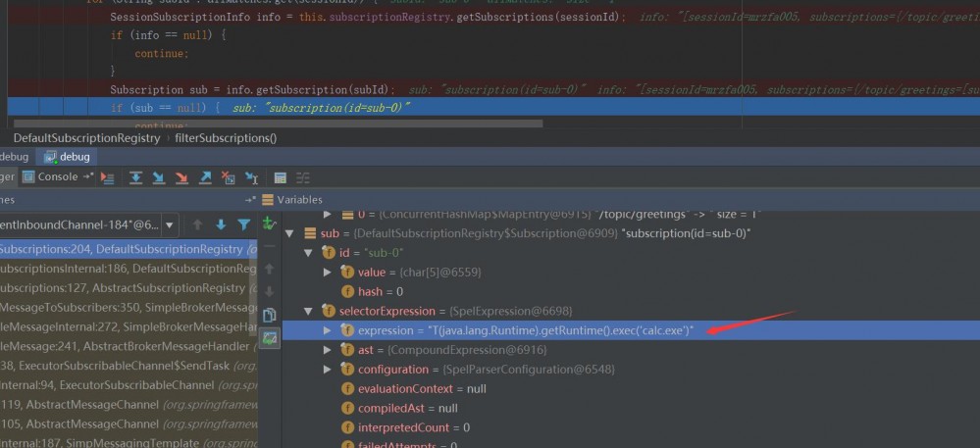
Task: Click the frames filter funnel icon
Action: pyautogui.click(x=244, y=224)
